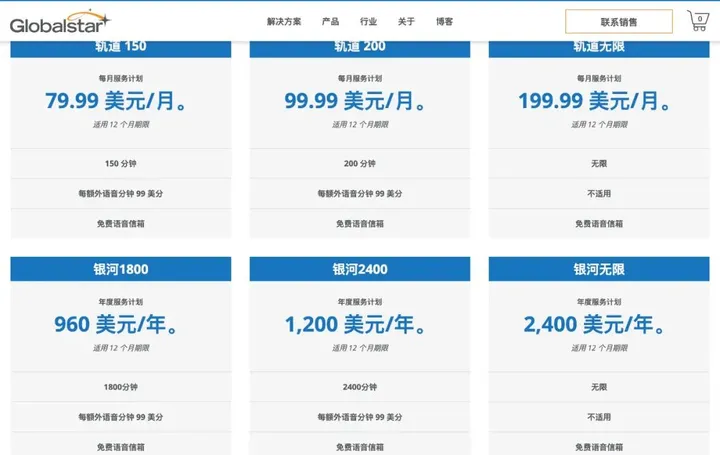Click the 2,400 美元/年 price
Image resolution: width=720 pixels, height=455 pixels.
594,325
